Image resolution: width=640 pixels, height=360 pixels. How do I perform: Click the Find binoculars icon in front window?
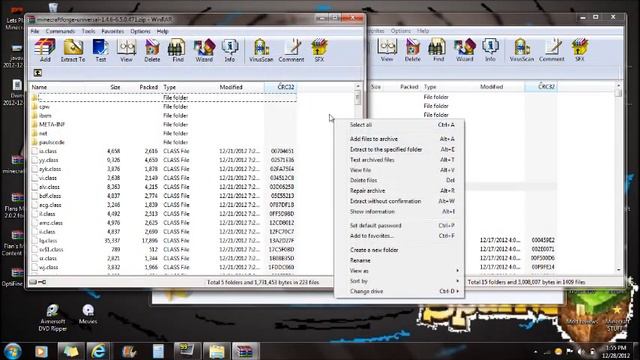point(178,50)
